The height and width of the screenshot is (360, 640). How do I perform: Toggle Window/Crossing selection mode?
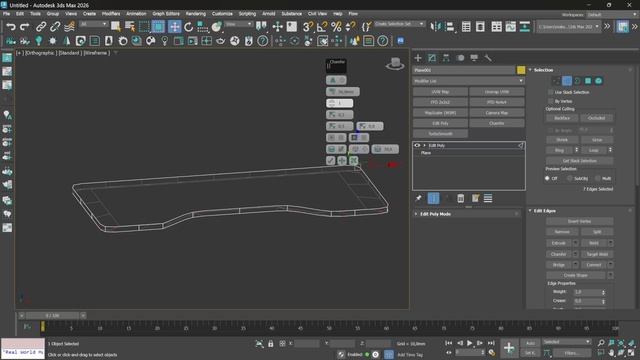click(158, 27)
